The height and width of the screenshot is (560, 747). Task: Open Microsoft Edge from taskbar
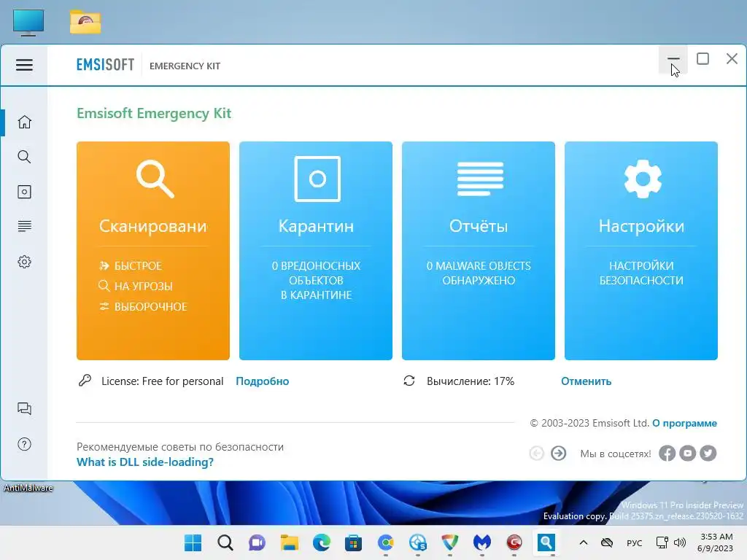tap(322, 542)
